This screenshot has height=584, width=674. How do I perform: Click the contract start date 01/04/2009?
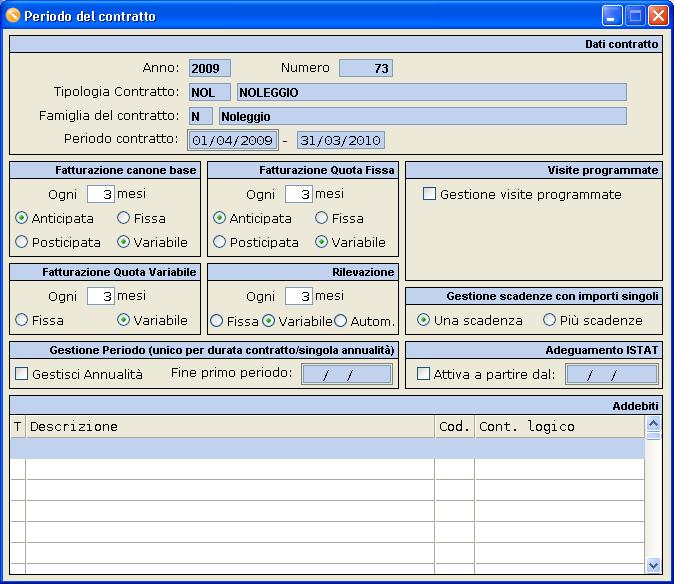(x=233, y=140)
